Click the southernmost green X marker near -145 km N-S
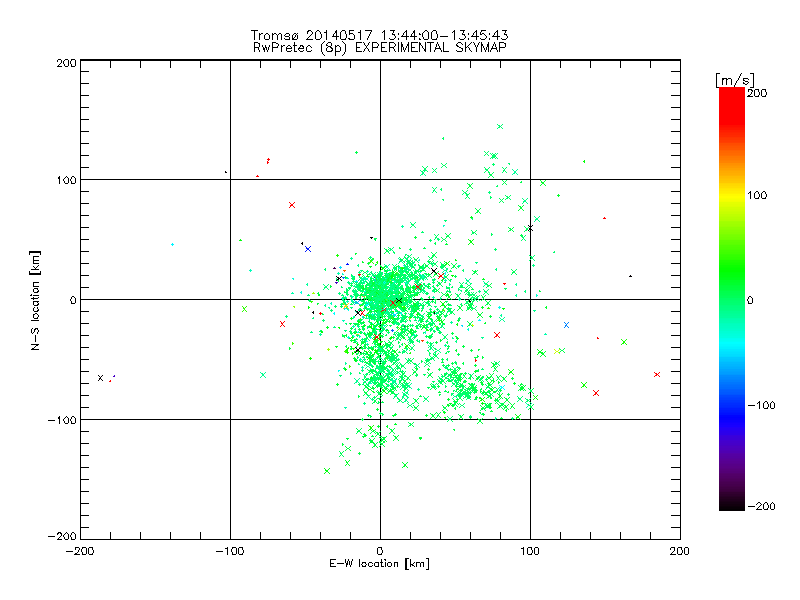Image resolution: width=800 pixels, height=600 pixels. click(327, 471)
